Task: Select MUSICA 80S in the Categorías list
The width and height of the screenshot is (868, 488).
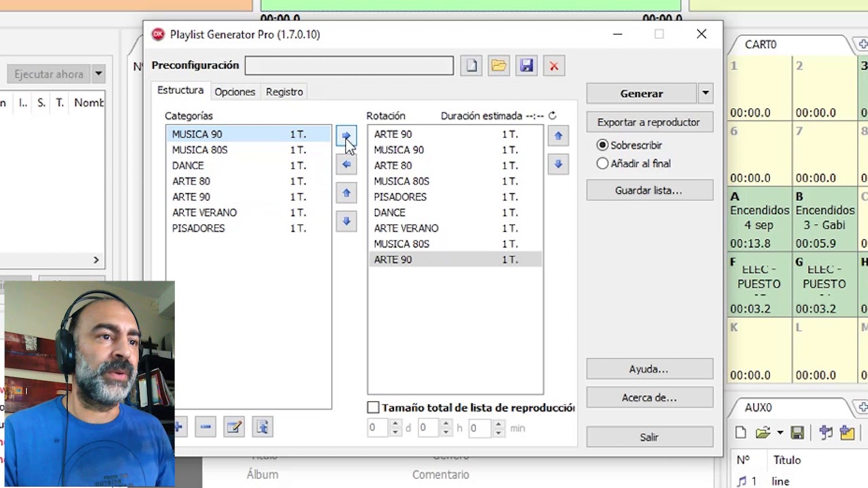Action: point(248,150)
